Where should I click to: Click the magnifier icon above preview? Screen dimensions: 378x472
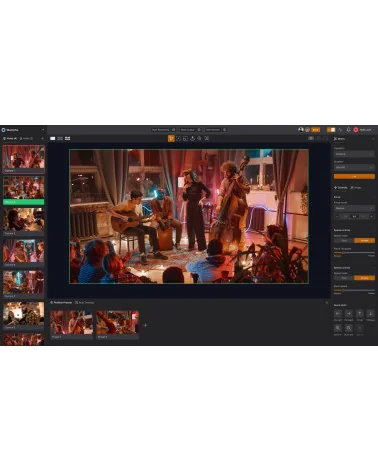[199, 138]
